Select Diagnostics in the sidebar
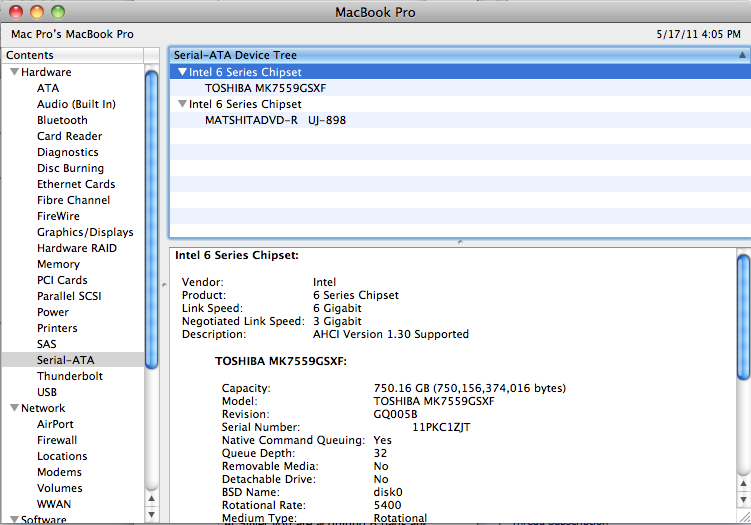The width and height of the screenshot is (751, 525). (68, 152)
